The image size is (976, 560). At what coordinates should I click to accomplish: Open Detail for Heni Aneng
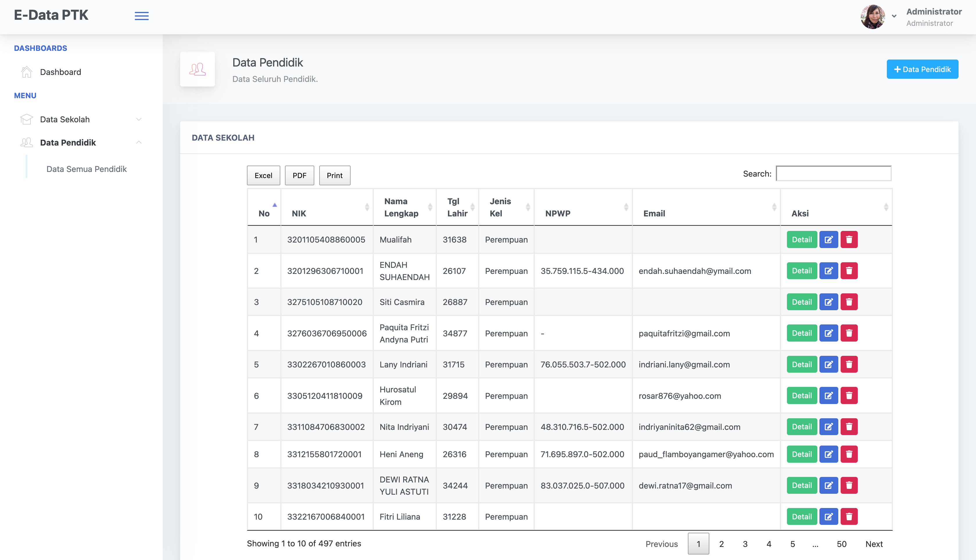[802, 454]
